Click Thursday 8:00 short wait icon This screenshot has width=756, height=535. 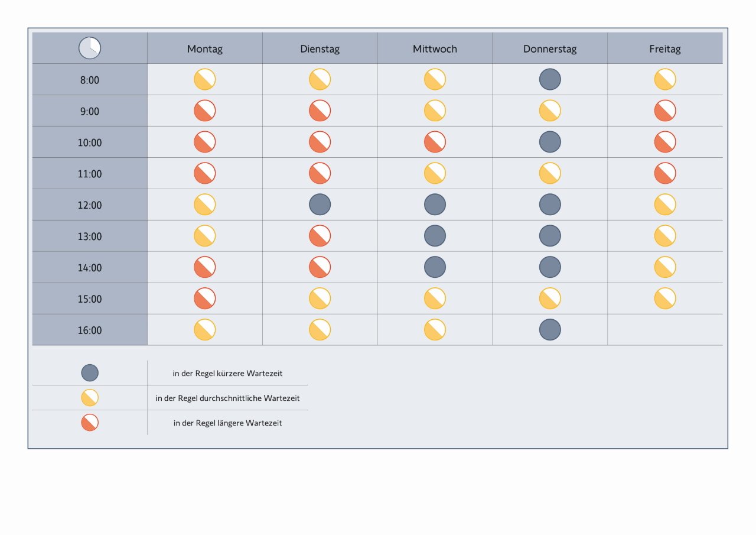point(550,79)
